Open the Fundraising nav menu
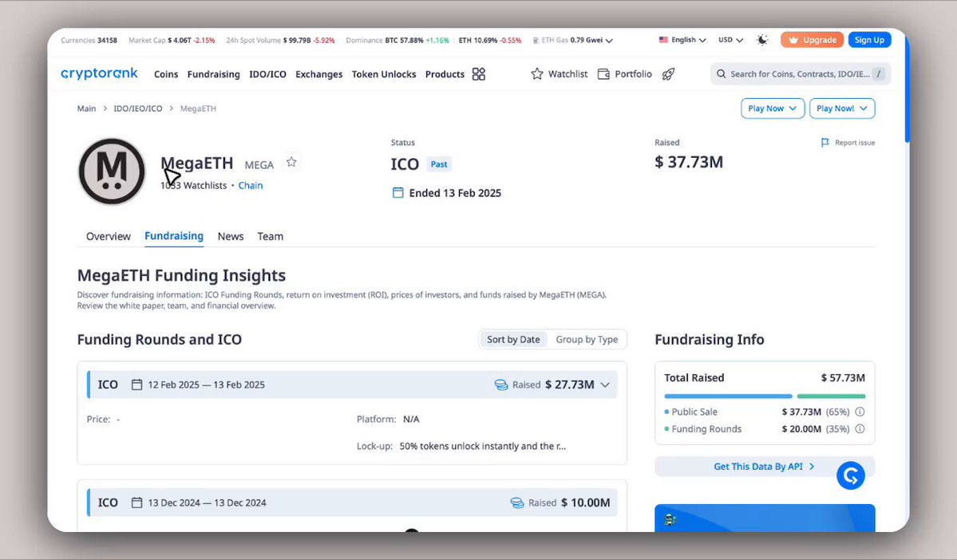957x560 pixels. (214, 74)
